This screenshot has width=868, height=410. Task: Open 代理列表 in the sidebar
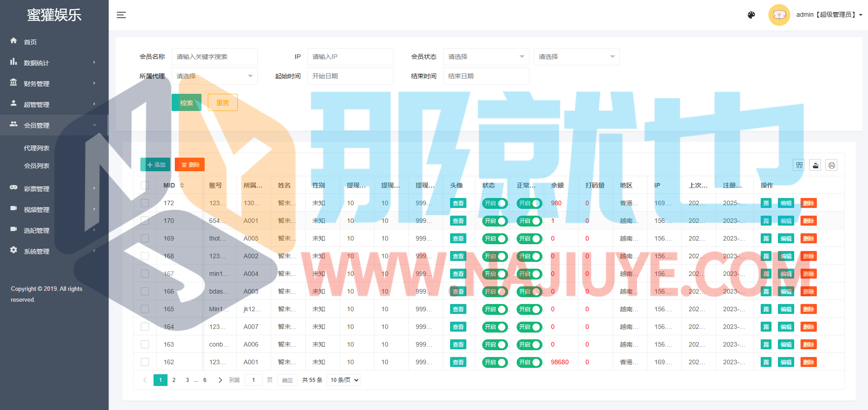[x=37, y=148]
